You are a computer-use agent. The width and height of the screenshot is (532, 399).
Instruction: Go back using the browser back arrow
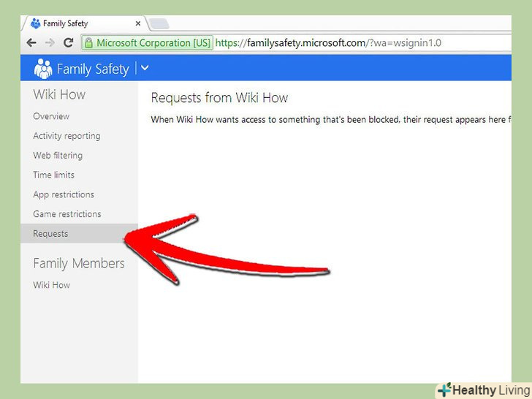(31, 42)
